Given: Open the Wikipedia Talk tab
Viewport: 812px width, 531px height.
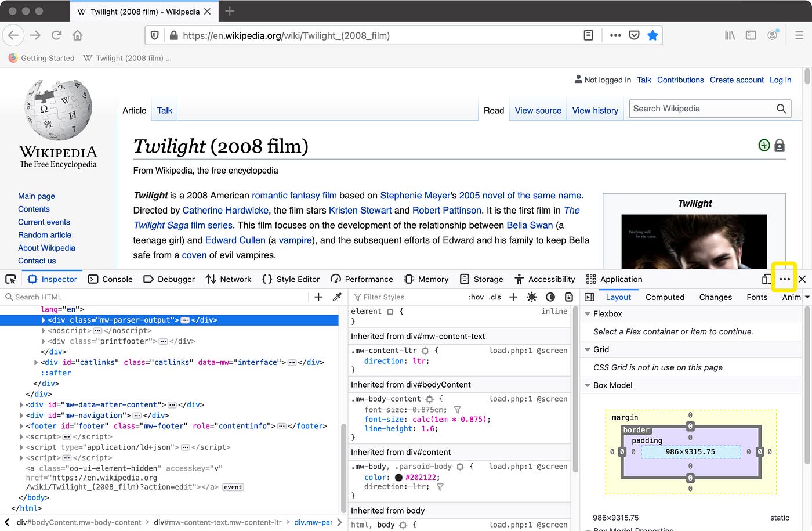Looking at the screenshot, I should 164,110.
